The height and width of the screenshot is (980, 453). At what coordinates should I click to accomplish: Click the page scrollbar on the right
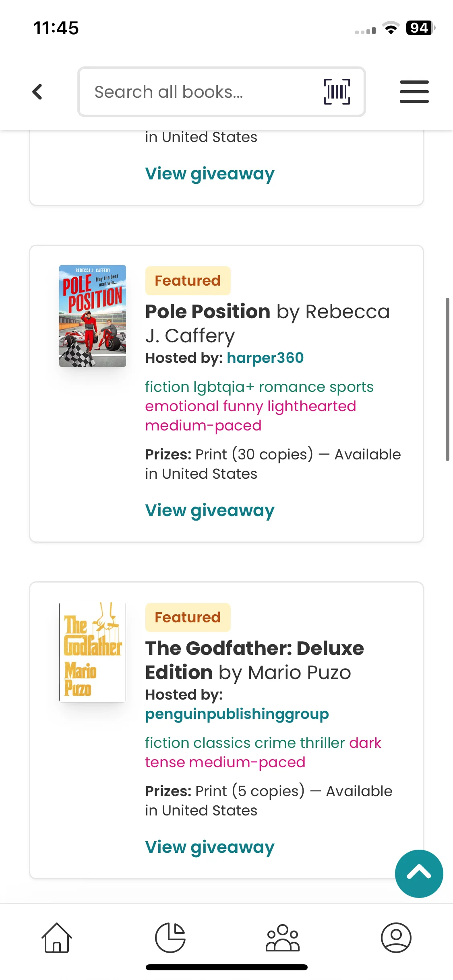point(447,379)
